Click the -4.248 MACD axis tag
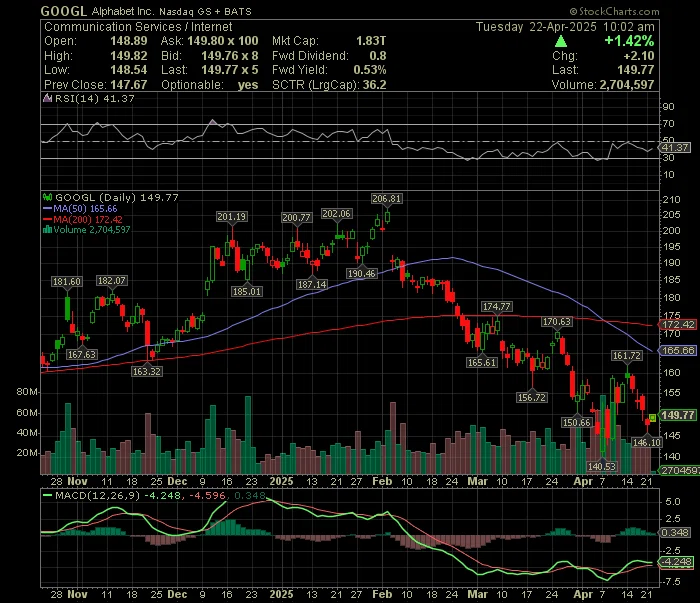This screenshot has height=603, width=700. 676,561
